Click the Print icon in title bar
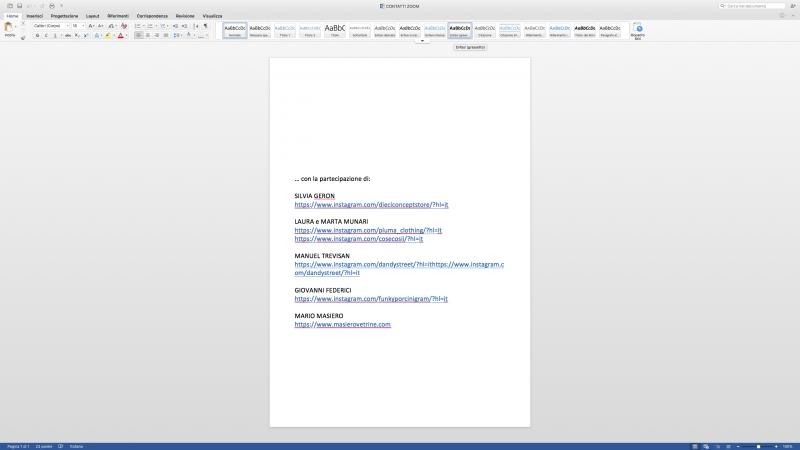 coord(52,6)
